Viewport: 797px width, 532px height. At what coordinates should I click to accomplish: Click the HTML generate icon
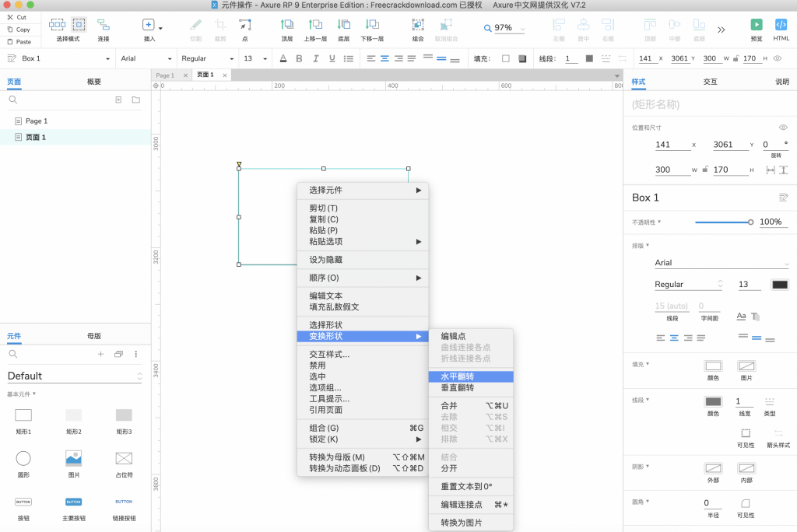(781, 25)
